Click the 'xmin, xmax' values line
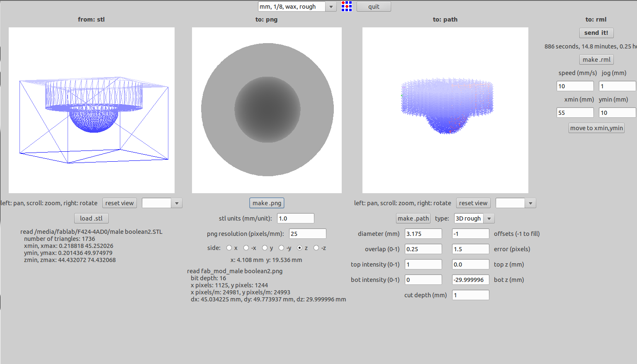 click(68, 246)
